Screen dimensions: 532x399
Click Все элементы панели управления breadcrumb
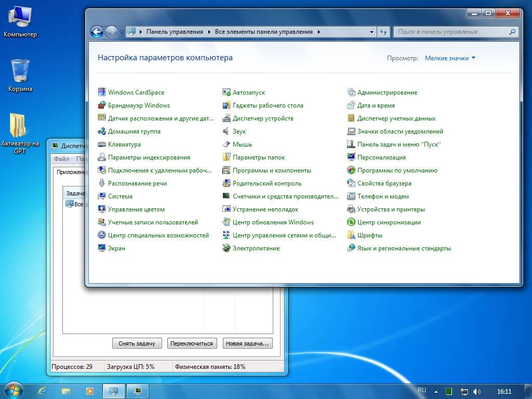(263, 32)
